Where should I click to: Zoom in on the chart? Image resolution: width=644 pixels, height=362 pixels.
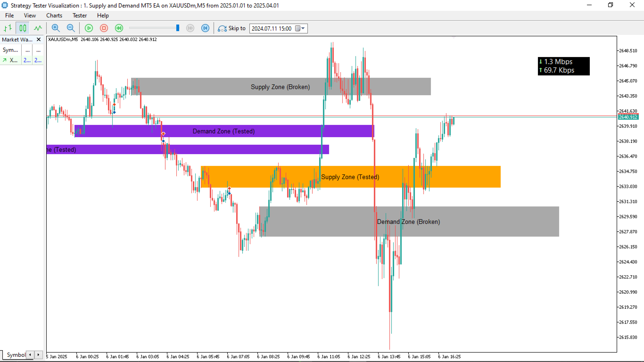[56, 28]
